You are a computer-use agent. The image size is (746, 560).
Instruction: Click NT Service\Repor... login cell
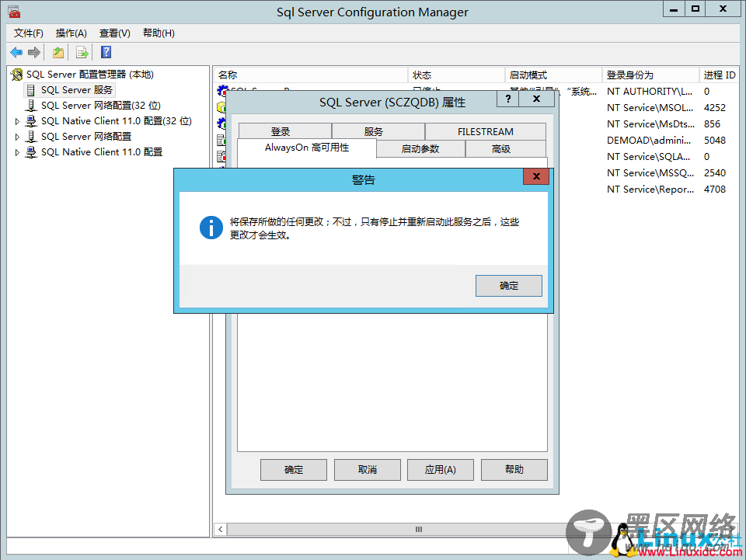tap(650, 190)
